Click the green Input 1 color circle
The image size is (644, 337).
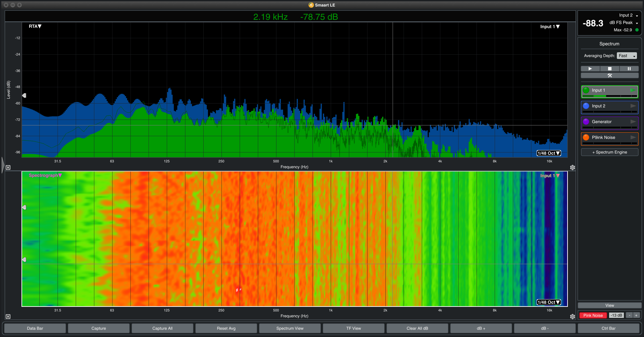(586, 90)
